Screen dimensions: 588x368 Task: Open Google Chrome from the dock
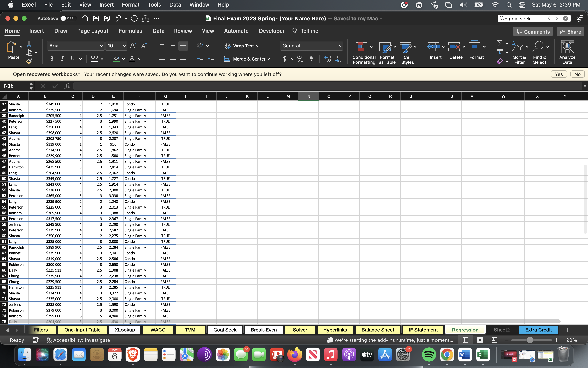(x=447, y=355)
